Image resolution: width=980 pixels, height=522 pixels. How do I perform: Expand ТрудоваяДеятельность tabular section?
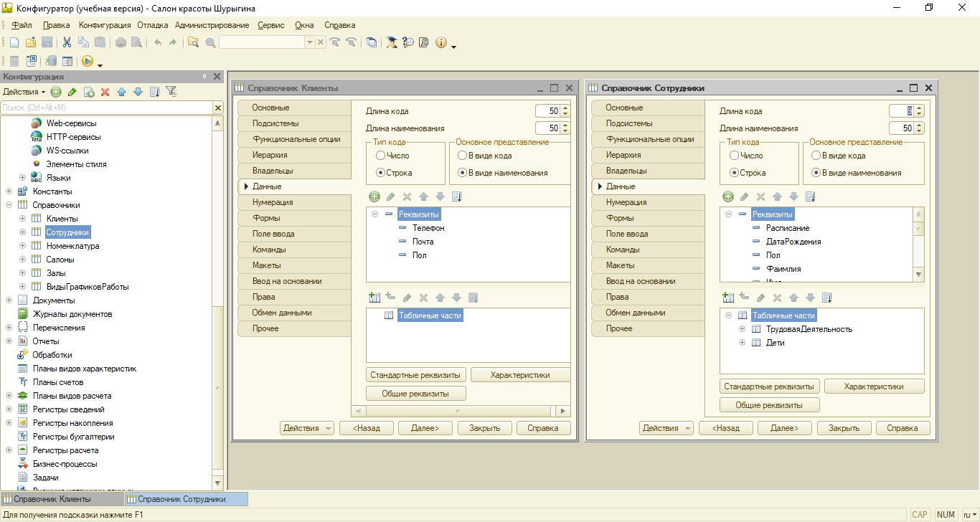742,329
